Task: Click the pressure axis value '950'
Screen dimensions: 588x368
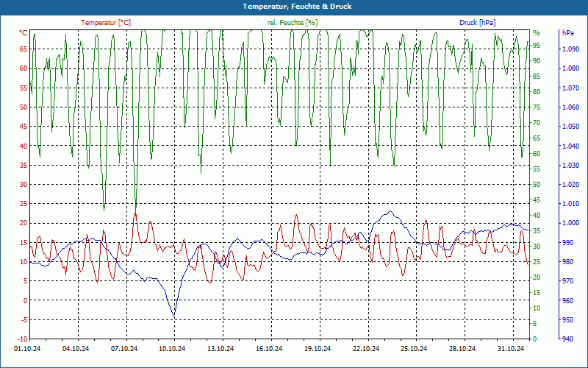Action: pyautogui.click(x=567, y=319)
